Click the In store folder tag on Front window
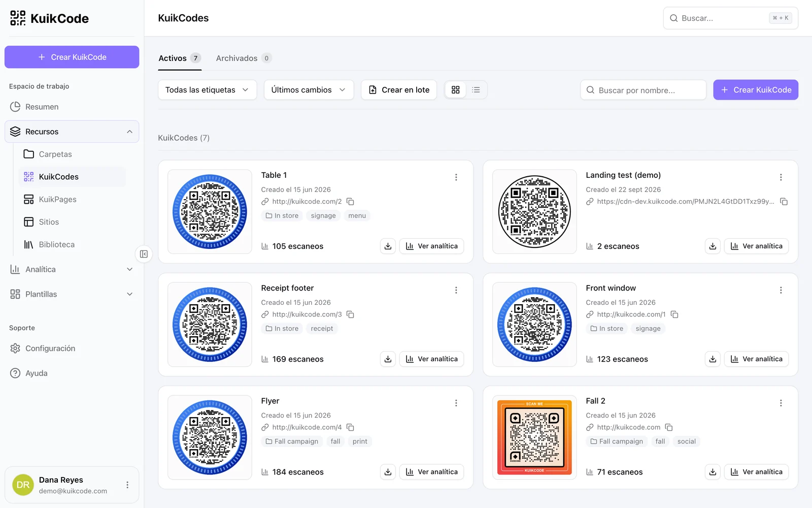812x508 pixels. pos(606,329)
